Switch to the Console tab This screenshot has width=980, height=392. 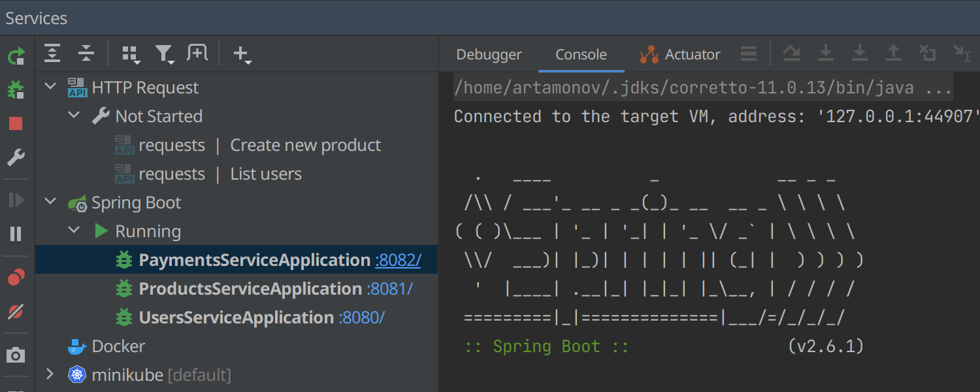click(581, 55)
